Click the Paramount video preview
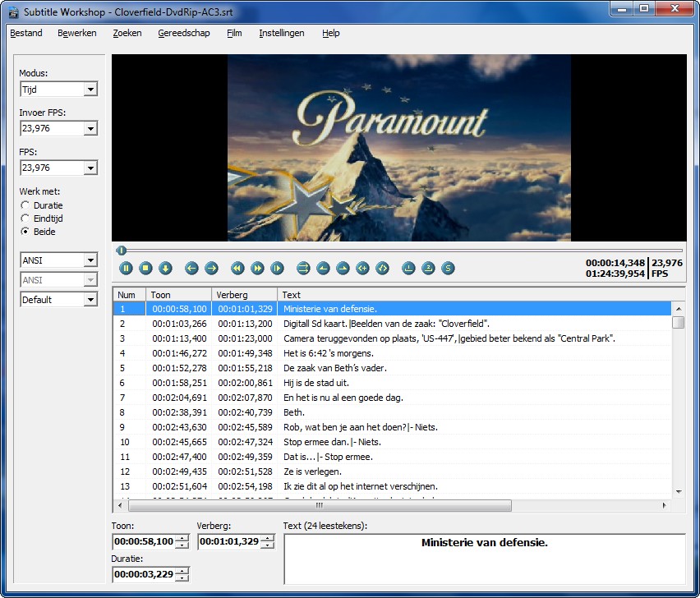 coord(399,148)
